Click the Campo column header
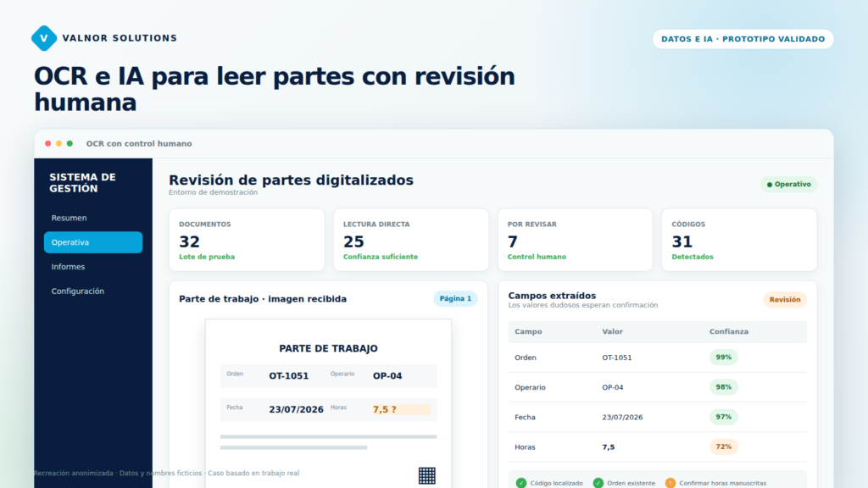 528,331
